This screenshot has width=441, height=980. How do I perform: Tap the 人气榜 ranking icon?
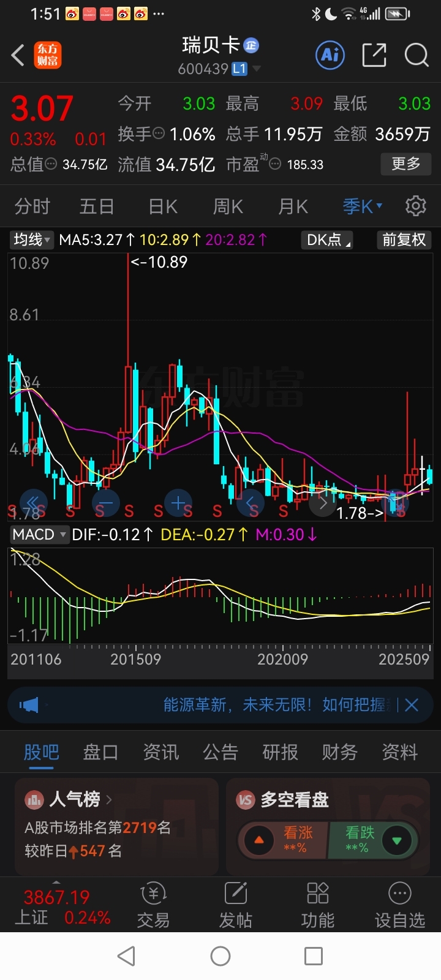tap(34, 799)
